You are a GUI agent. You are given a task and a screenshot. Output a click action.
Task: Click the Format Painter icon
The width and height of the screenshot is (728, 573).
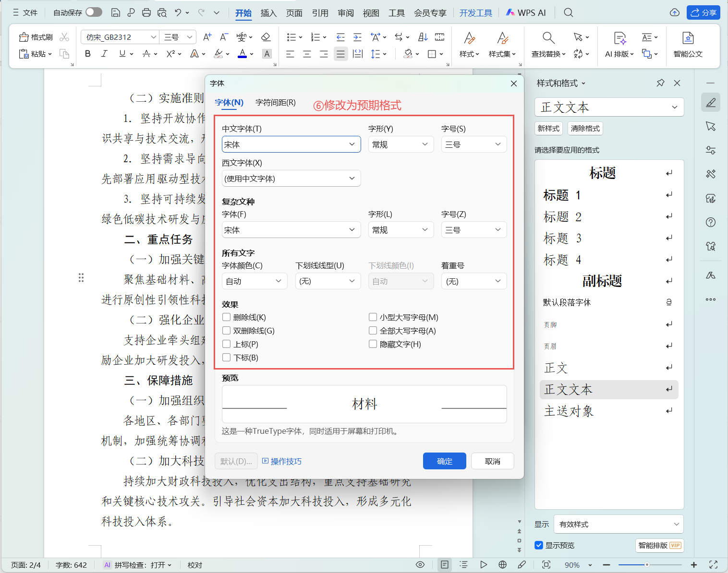36,37
